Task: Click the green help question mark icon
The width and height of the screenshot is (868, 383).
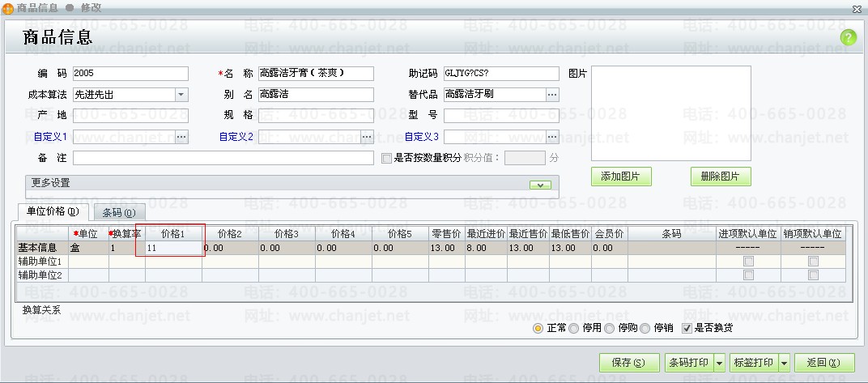Action: 848,37
